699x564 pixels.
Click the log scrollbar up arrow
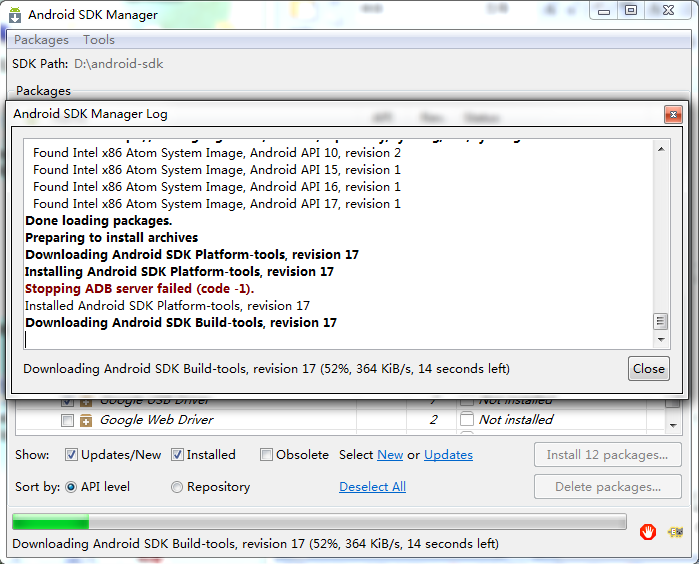[661, 149]
